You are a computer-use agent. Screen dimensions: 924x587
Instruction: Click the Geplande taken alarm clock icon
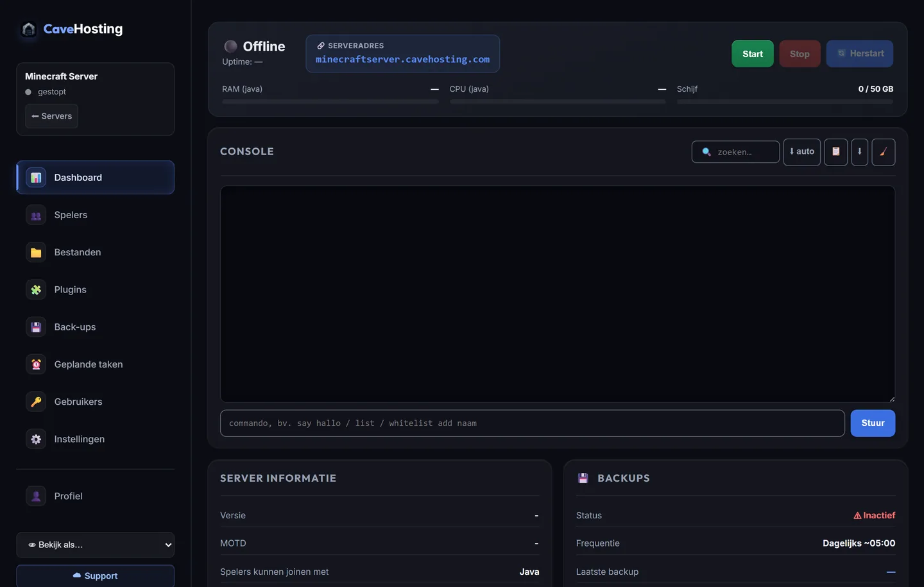coord(36,364)
